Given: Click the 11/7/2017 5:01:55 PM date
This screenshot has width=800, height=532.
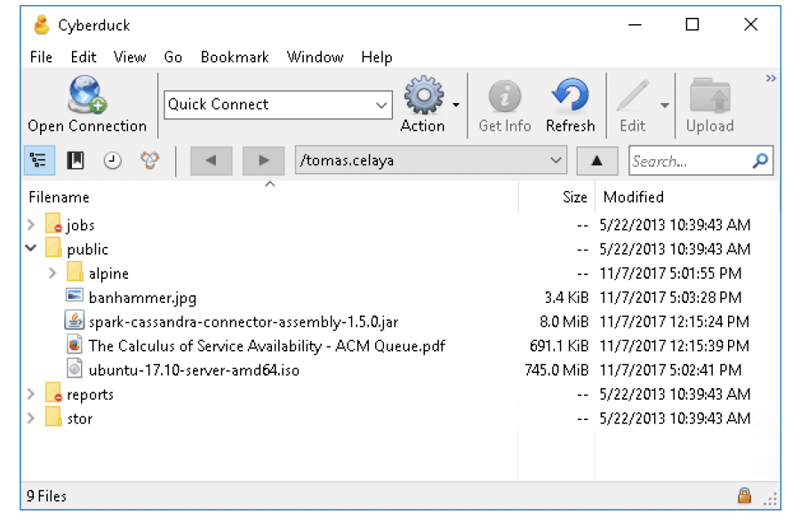Looking at the screenshot, I should point(670,274).
